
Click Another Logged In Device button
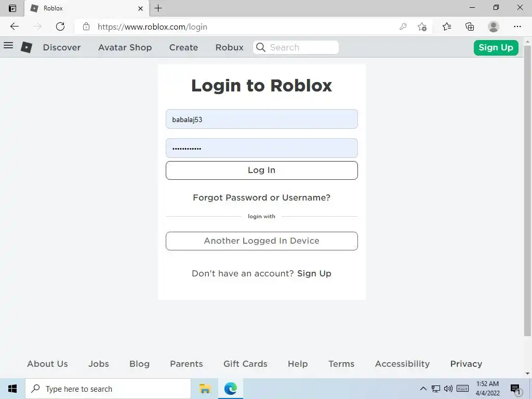click(x=262, y=241)
